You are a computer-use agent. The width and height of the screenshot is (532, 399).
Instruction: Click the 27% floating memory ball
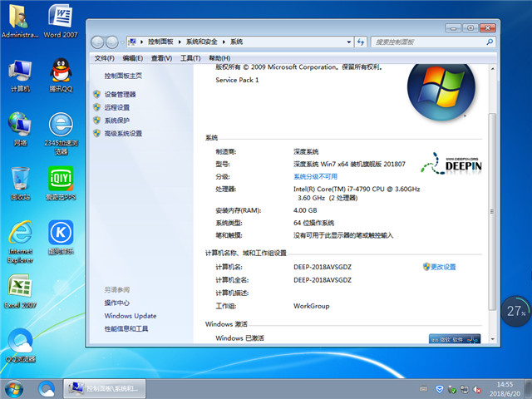coord(515,311)
